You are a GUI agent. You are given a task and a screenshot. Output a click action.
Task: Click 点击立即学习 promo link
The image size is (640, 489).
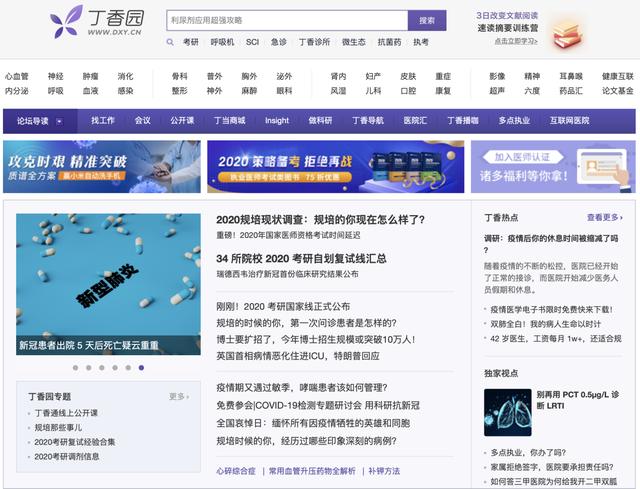[516, 41]
